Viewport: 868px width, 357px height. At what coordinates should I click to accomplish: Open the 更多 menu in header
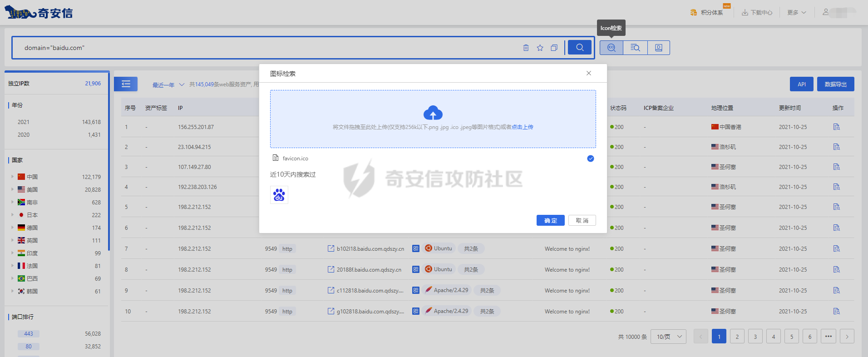[x=796, y=13]
